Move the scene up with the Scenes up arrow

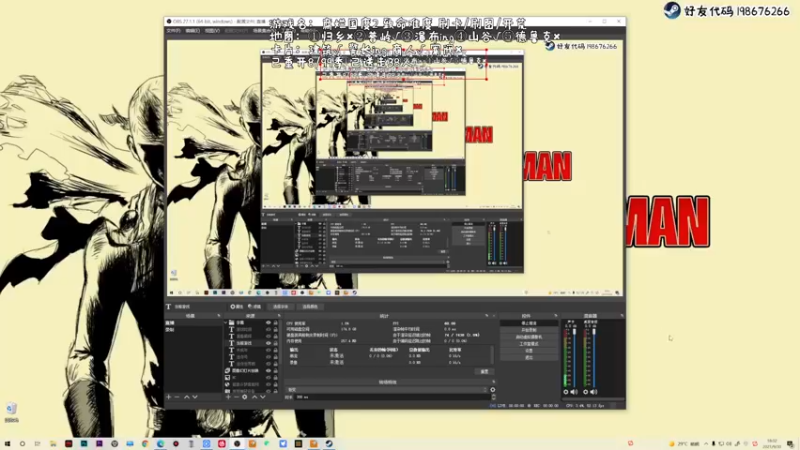(x=186, y=397)
